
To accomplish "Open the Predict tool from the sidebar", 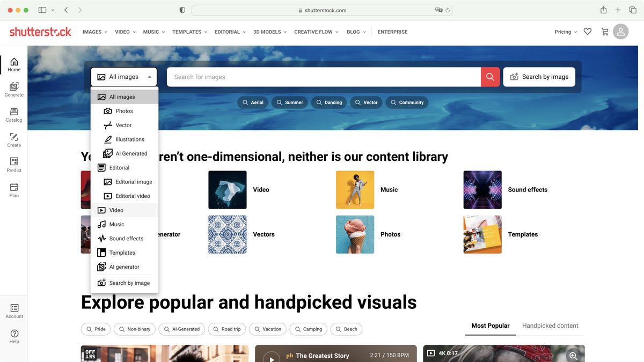I will click(13, 165).
